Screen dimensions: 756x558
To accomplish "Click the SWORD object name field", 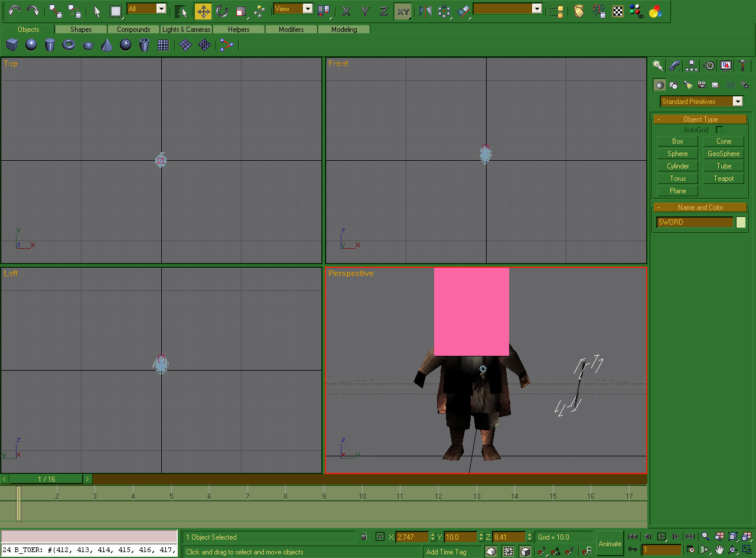I will point(695,222).
